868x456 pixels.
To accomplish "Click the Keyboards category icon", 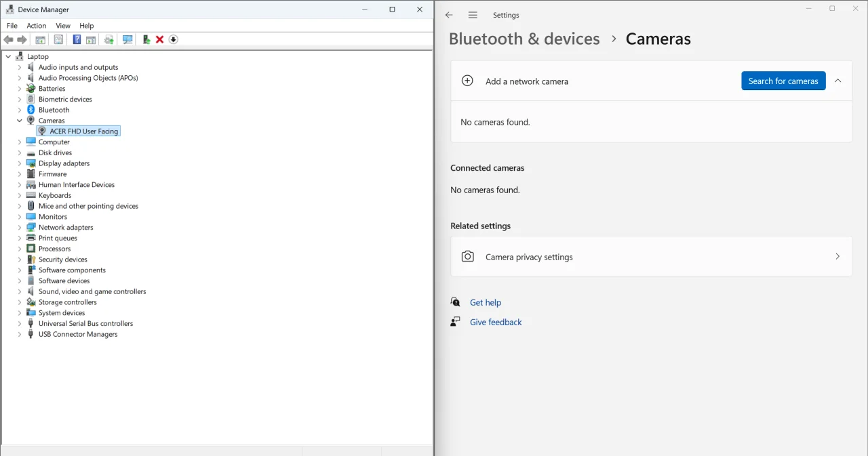I will (x=31, y=195).
